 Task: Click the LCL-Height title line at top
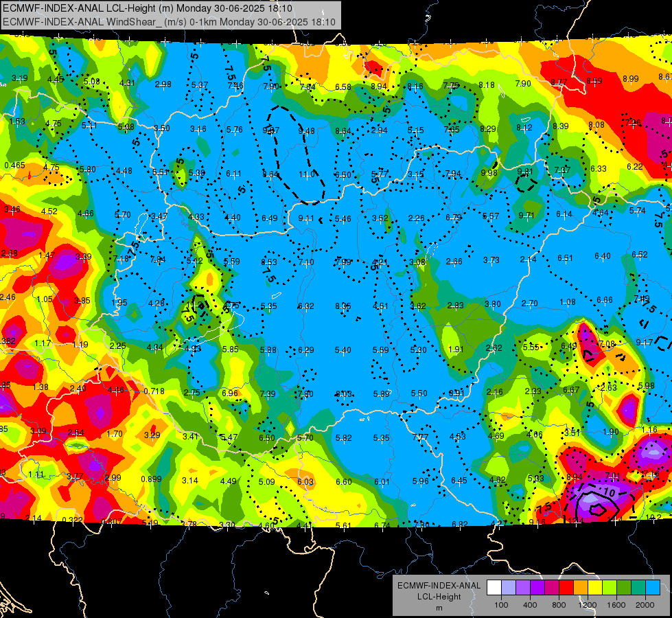point(148,8)
